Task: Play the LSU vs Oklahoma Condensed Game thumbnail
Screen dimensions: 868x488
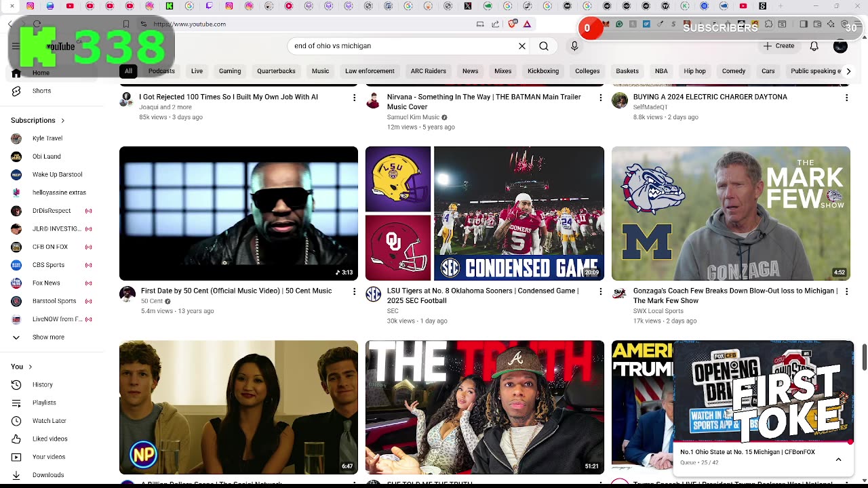Action: coord(485,213)
